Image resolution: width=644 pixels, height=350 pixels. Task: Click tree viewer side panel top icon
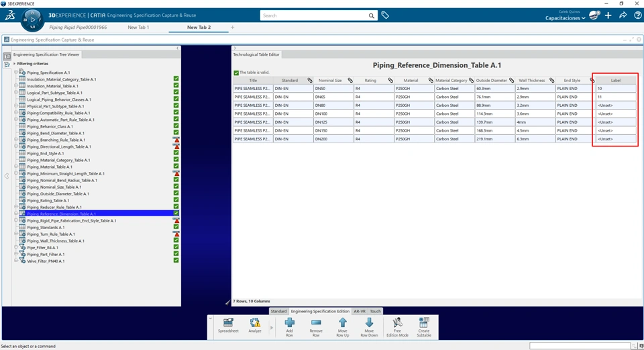[x=7, y=56]
